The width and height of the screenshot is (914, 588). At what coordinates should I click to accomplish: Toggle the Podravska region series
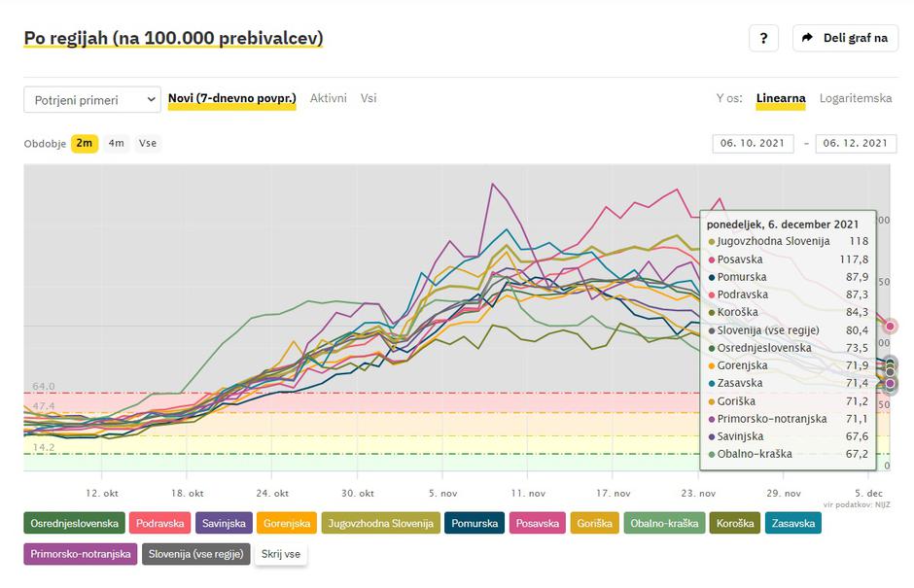click(160, 523)
